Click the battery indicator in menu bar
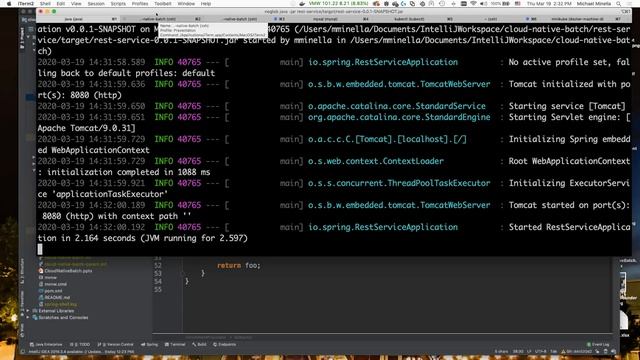Image resolution: width=640 pixels, height=360 pixels. coord(500,4)
